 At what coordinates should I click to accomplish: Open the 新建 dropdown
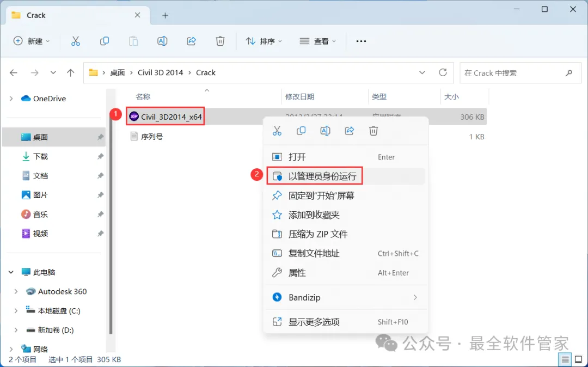coord(31,41)
